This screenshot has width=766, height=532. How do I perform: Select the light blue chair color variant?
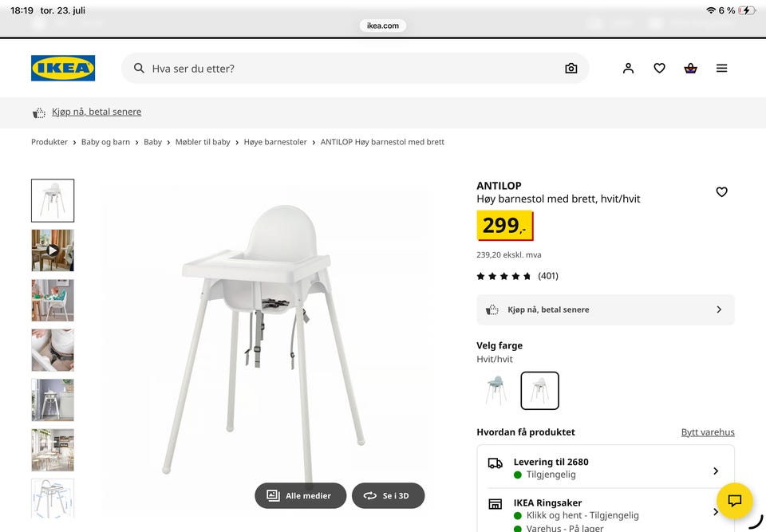[x=496, y=391]
